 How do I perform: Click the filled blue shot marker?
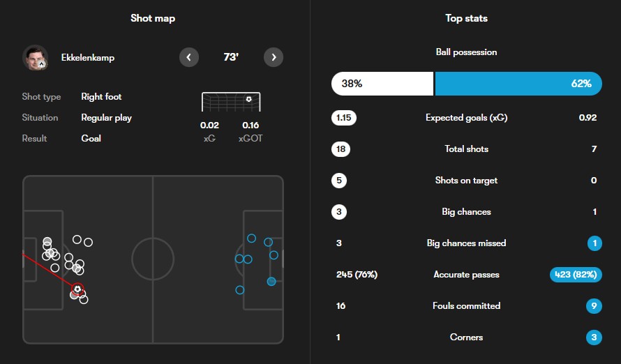pos(271,282)
